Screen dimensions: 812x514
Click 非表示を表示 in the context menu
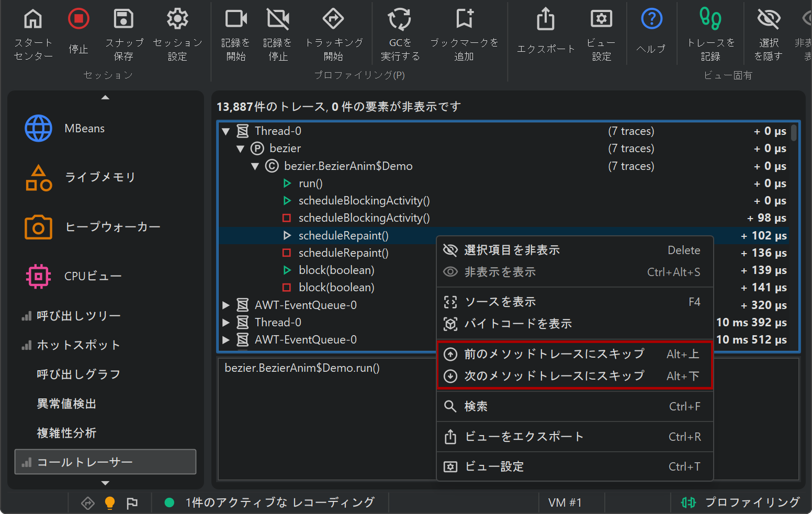tap(500, 272)
